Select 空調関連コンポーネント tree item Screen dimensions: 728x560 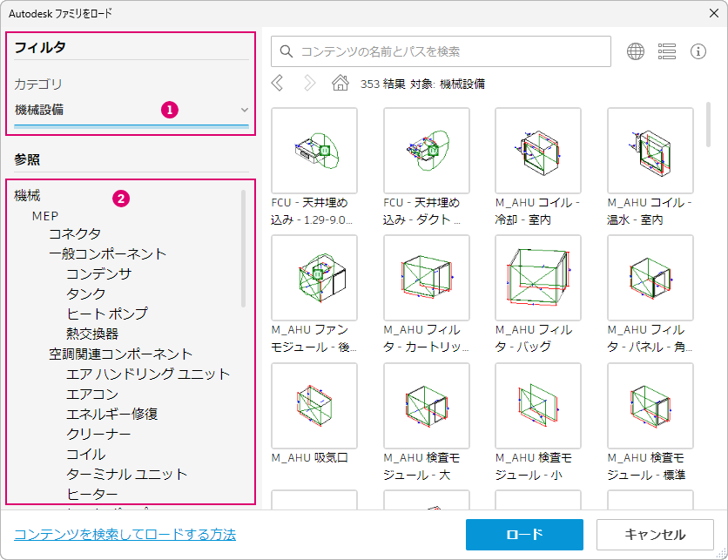coord(120,354)
